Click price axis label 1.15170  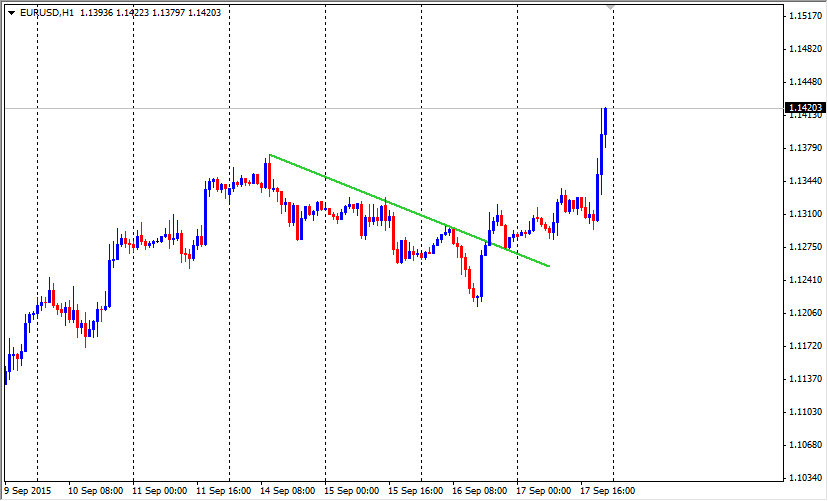click(805, 16)
